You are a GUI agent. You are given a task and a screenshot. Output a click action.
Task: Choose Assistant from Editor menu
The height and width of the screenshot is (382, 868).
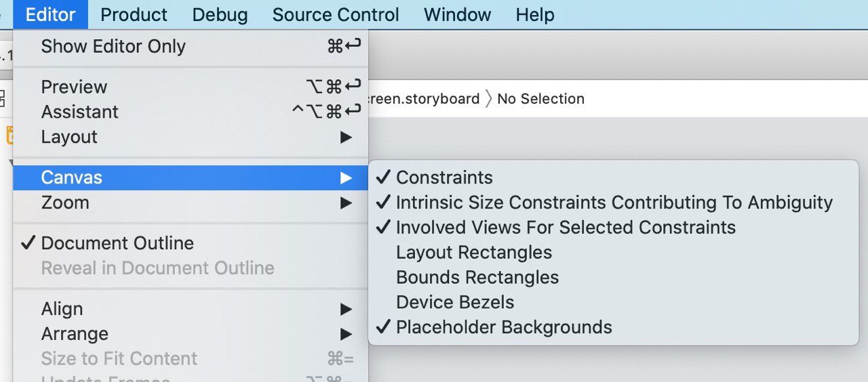[x=191, y=112]
